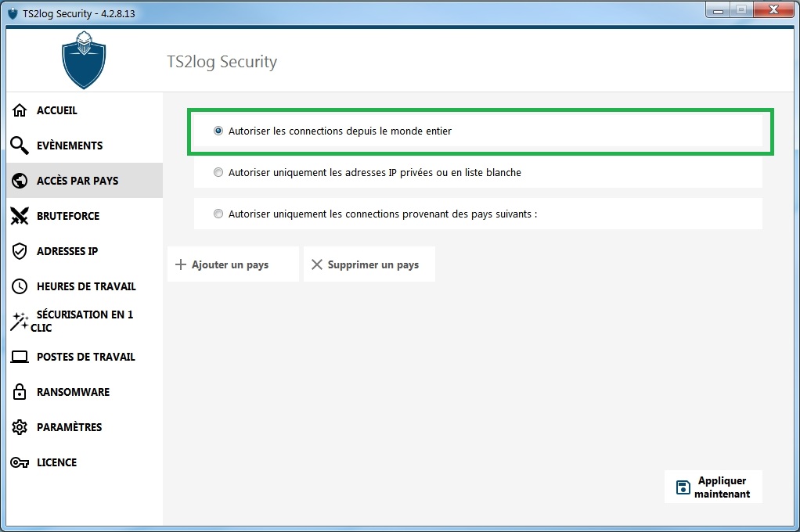Click the key icon for Licence
Image resolution: width=800 pixels, height=532 pixels.
tap(20, 462)
